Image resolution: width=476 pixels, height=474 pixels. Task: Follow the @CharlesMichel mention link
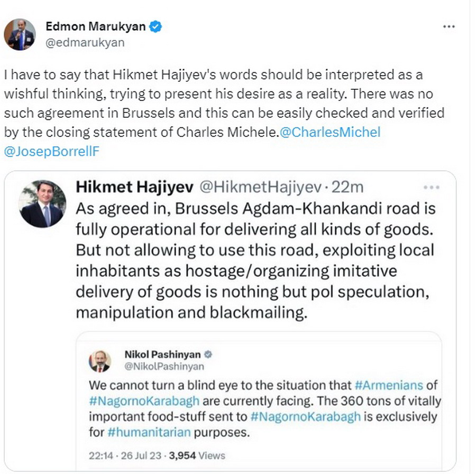[329, 132]
